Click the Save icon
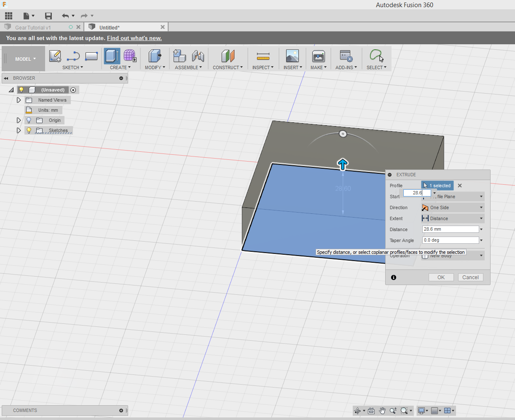Screen dimensions: 515x420 (x=48, y=16)
